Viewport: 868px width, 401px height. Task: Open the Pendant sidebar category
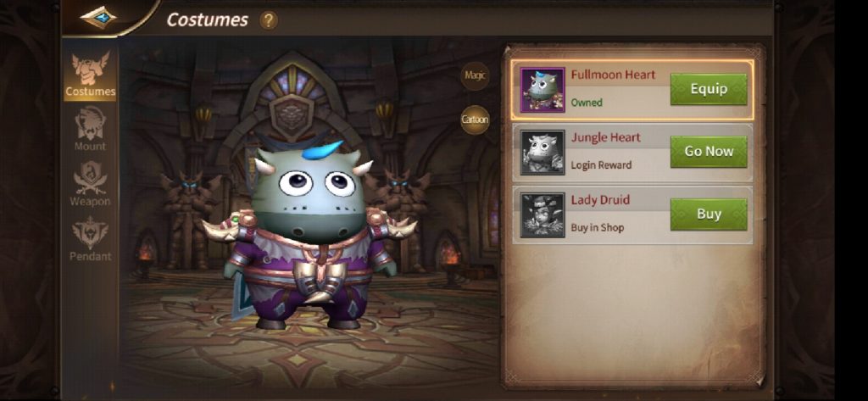[x=90, y=239]
